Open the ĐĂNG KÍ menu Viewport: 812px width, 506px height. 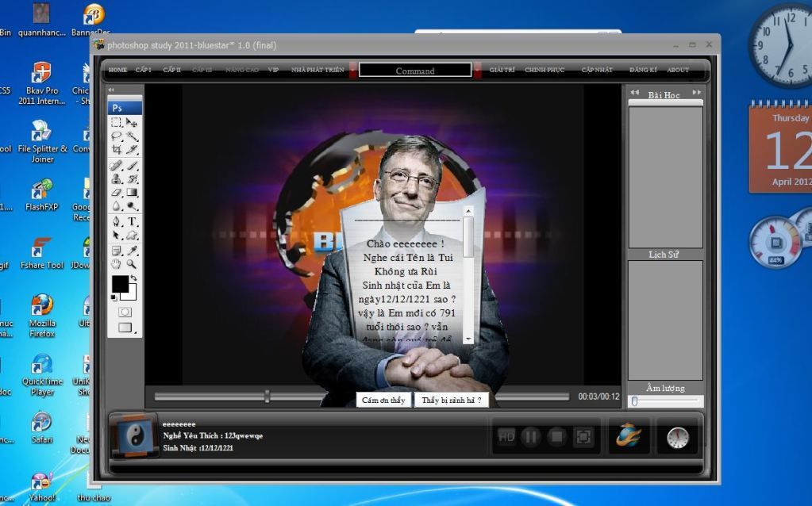pos(643,70)
